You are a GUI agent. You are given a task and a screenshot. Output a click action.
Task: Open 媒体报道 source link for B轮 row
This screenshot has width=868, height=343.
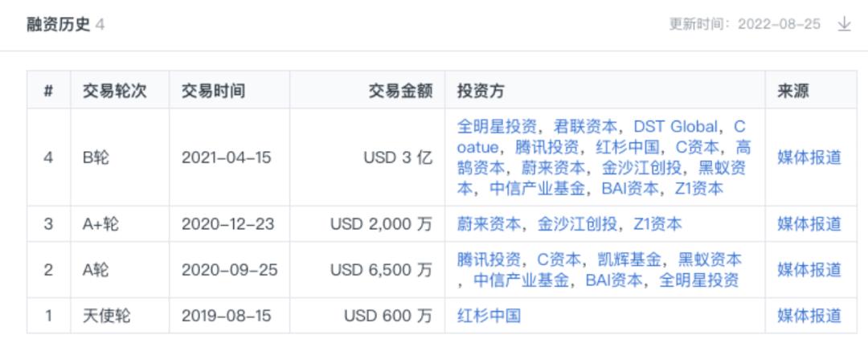(x=809, y=157)
